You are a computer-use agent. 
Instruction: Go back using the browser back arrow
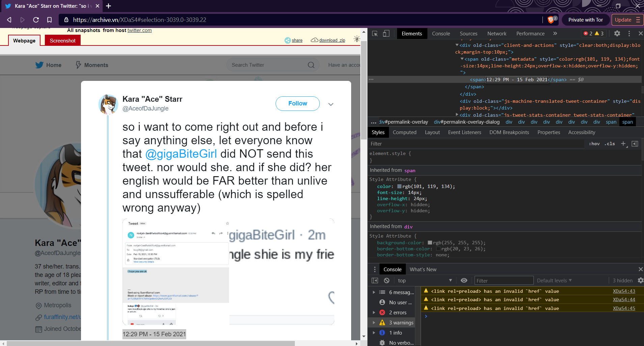[9, 20]
